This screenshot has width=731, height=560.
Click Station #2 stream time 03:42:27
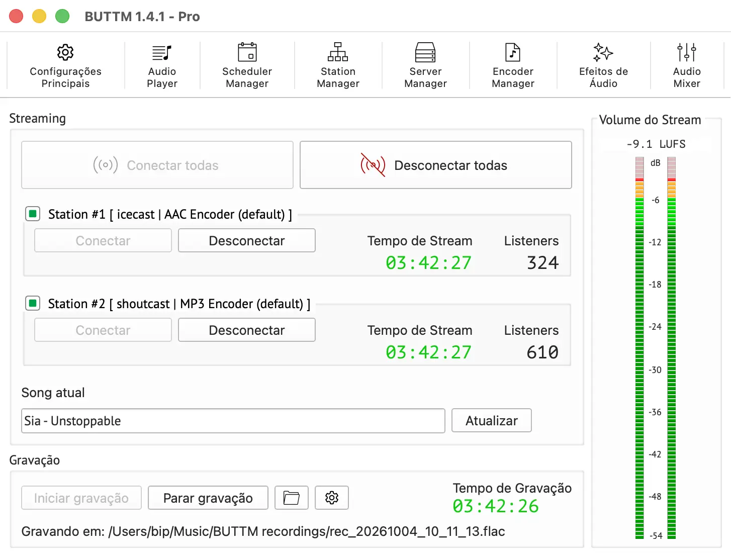(429, 352)
